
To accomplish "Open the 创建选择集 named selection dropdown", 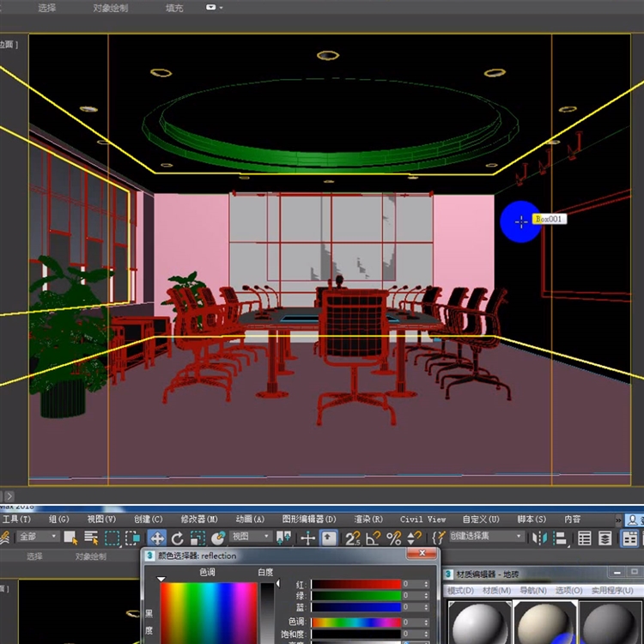I will click(x=487, y=536).
